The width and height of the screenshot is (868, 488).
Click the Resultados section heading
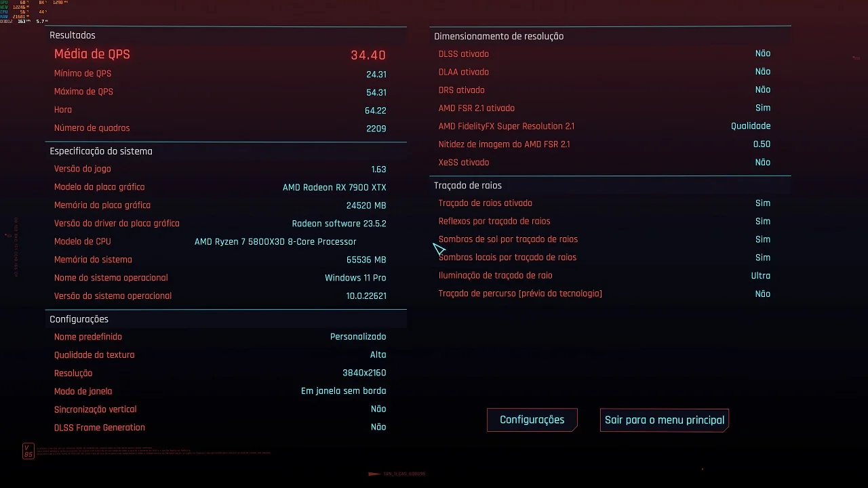tap(73, 35)
